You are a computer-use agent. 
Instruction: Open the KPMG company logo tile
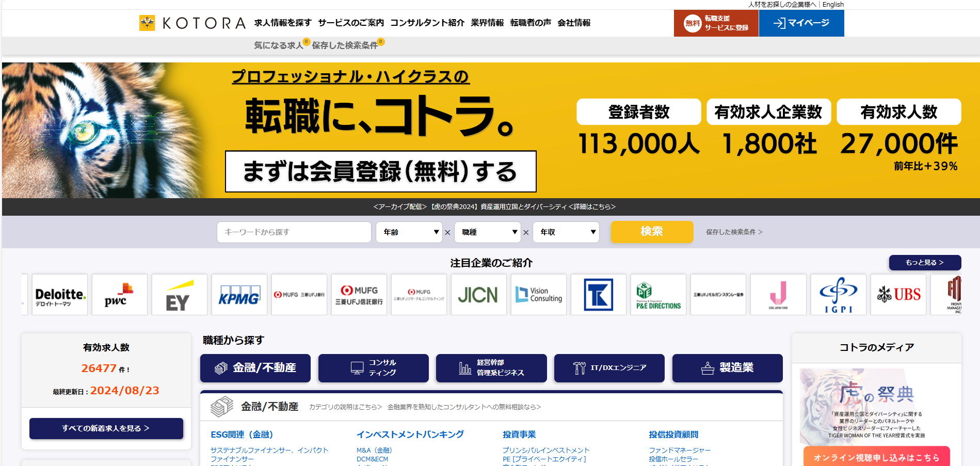click(x=239, y=295)
